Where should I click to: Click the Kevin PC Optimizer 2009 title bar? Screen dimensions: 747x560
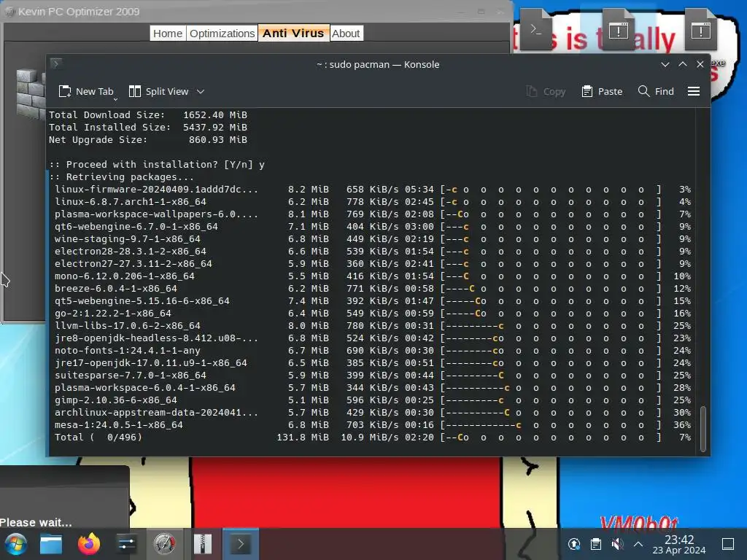258,11
